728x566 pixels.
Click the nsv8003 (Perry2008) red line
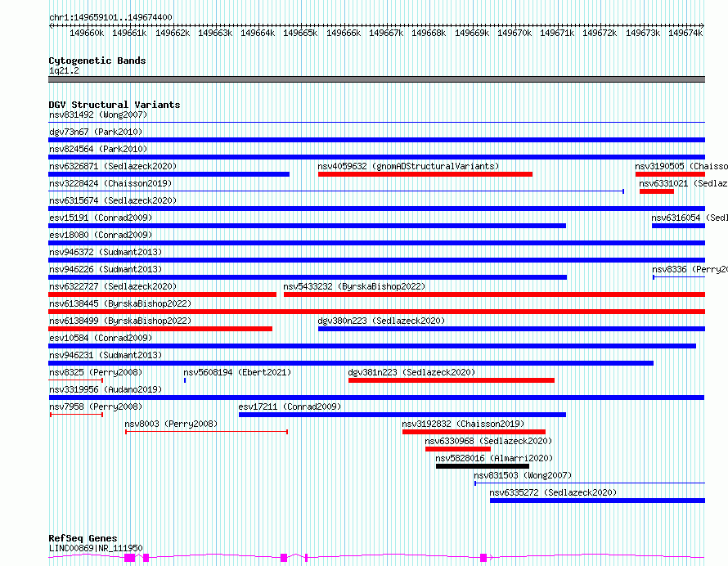click(x=207, y=433)
